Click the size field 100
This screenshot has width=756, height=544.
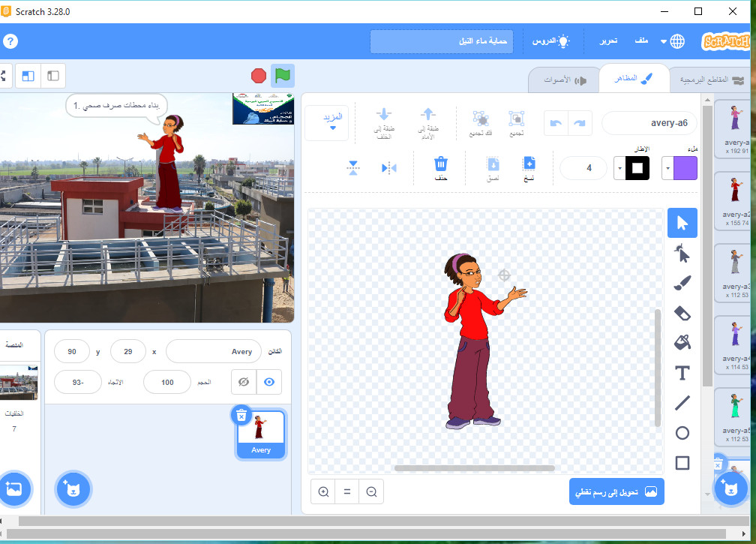[x=167, y=382]
